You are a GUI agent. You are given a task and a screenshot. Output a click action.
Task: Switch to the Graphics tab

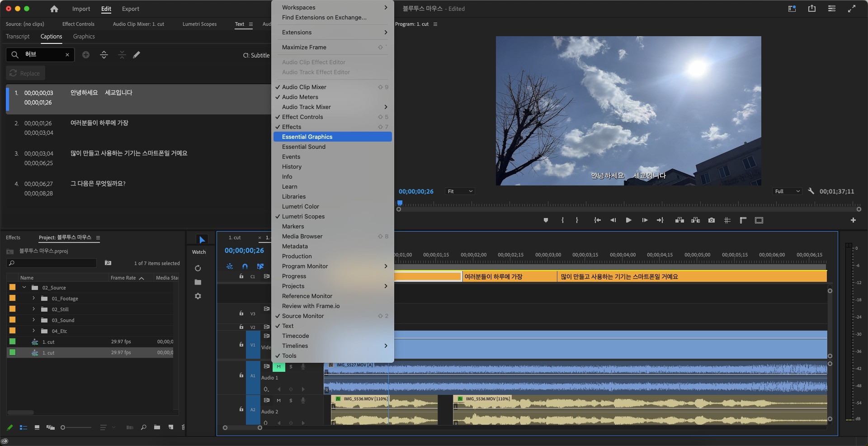84,36
